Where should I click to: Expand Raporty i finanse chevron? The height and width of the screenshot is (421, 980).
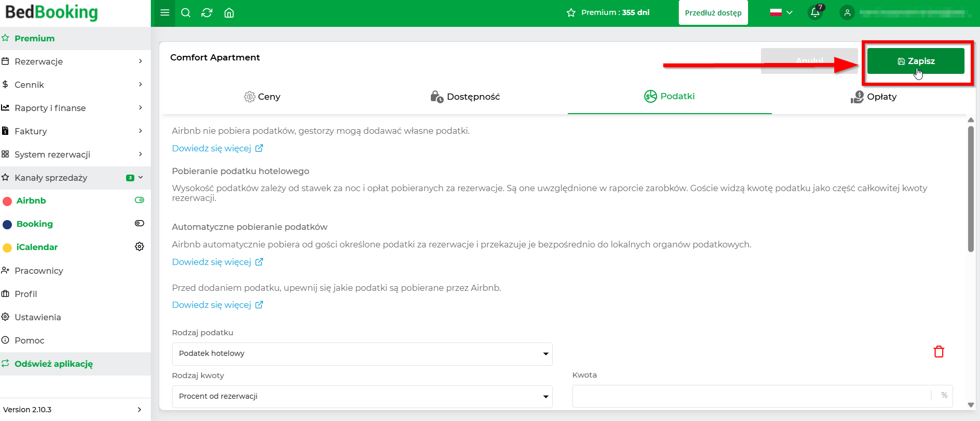tap(141, 107)
